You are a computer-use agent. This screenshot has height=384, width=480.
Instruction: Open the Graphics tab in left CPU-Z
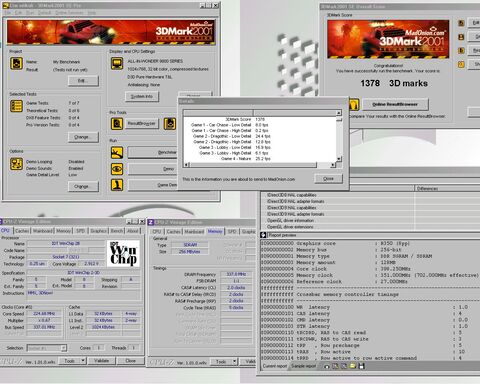click(x=98, y=231)
